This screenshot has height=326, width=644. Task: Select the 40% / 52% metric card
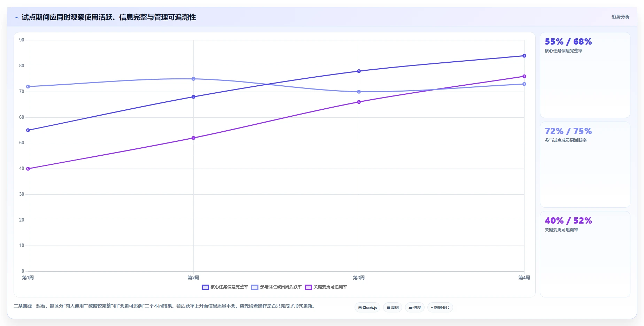[x=585, y=254]
